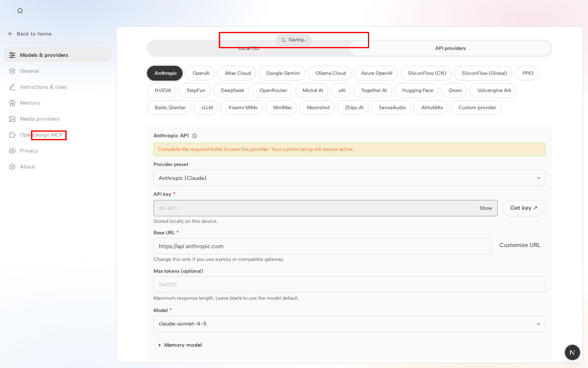588x368 pixels.
Task: Click the Max tokens input field
Action: click(350, 285)
